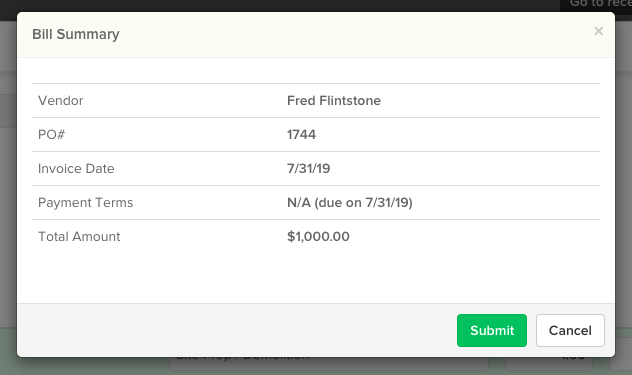
Task: Submit the bill
Action: coord(492,330)
